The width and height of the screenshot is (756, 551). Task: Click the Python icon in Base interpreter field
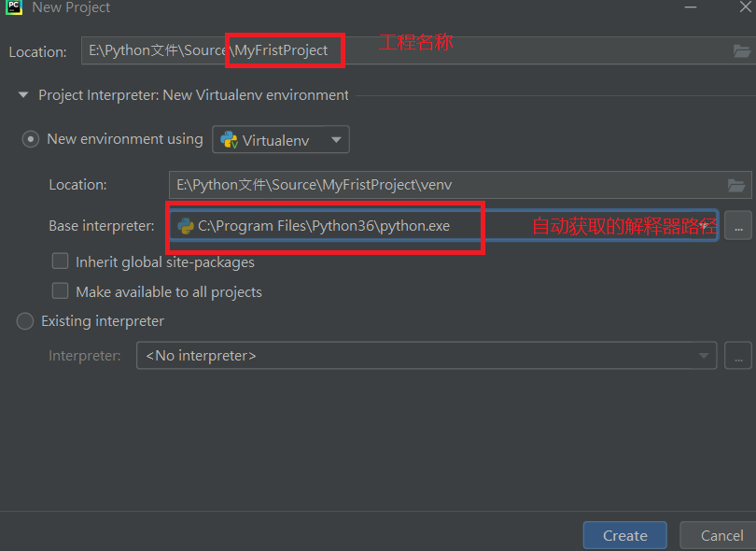[185, 225]
